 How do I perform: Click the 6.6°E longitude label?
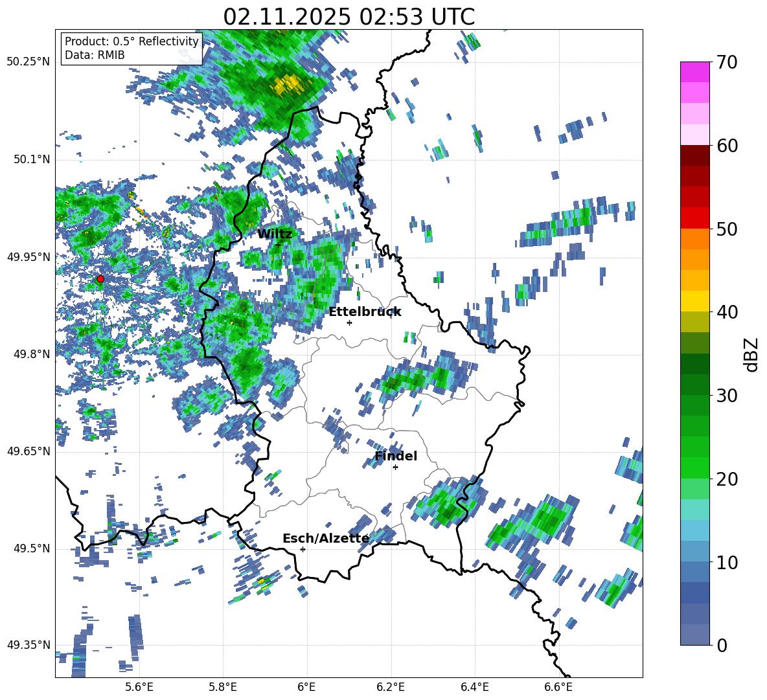558,687
